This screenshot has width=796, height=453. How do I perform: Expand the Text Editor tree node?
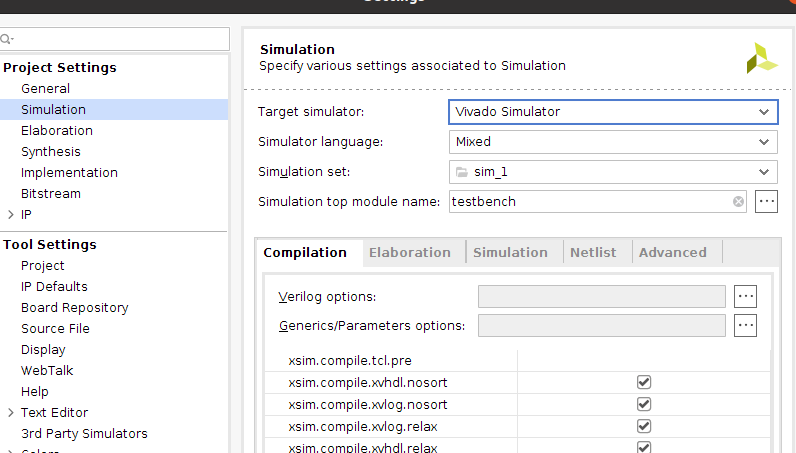(11, 412)
